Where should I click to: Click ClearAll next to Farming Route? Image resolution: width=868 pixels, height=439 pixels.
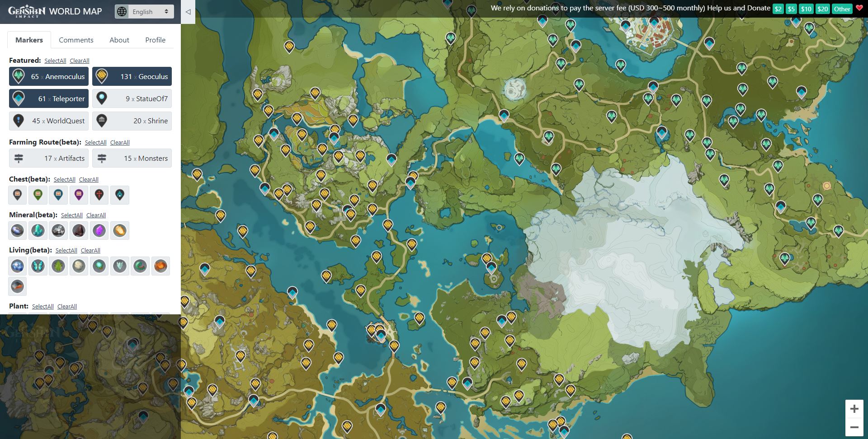120,143
